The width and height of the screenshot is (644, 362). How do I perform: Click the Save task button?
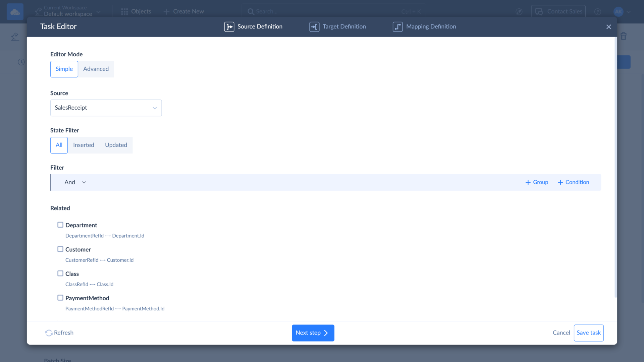tap(589, 333)
